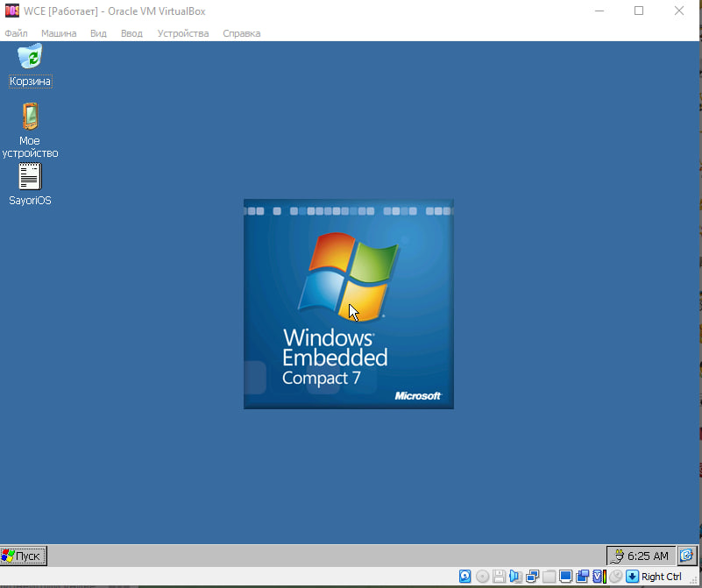Click the keyboard capture arrow indicator
The width and height of the screenshot is (702, 588).
pyautogui.click(x=632, y=577)
